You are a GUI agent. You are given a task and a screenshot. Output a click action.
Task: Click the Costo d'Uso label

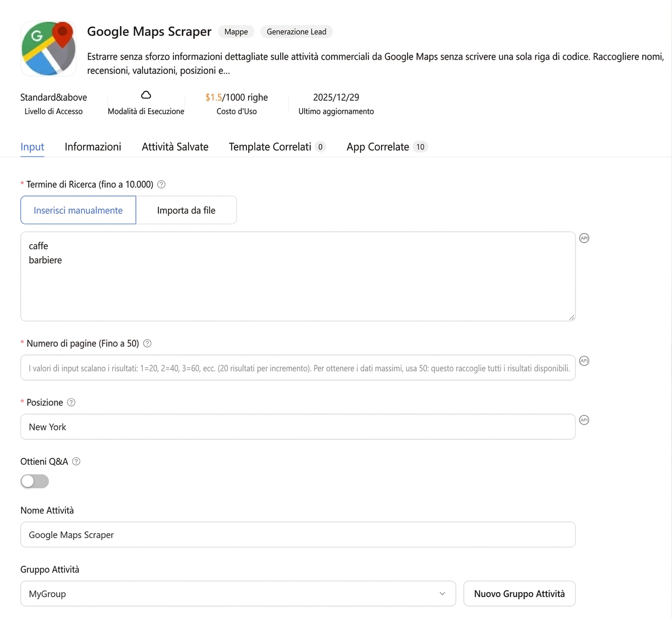point(237,112)
